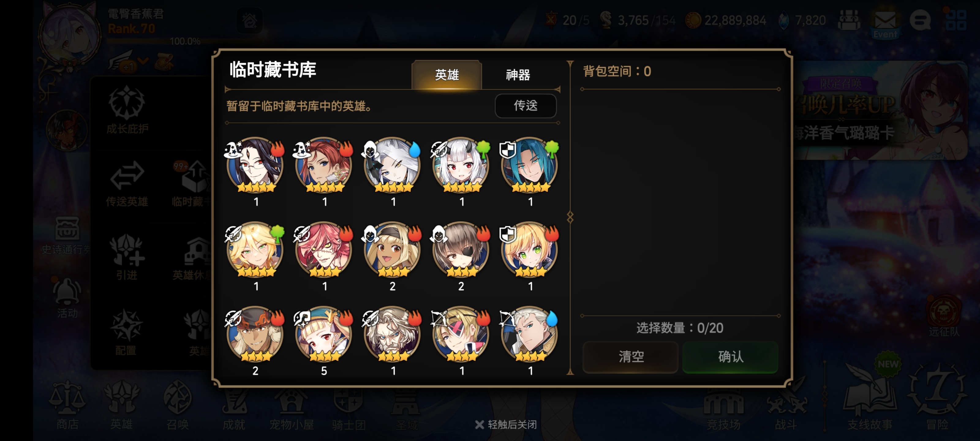The height and width of the screenshot is (441, 980).
Task: Open the chat bubble icon
Action: 920,20
